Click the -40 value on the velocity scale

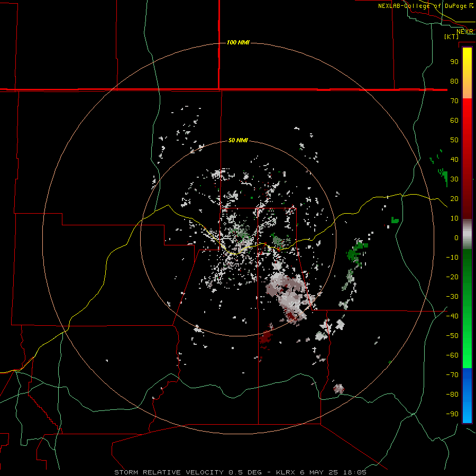coord(452,316)
